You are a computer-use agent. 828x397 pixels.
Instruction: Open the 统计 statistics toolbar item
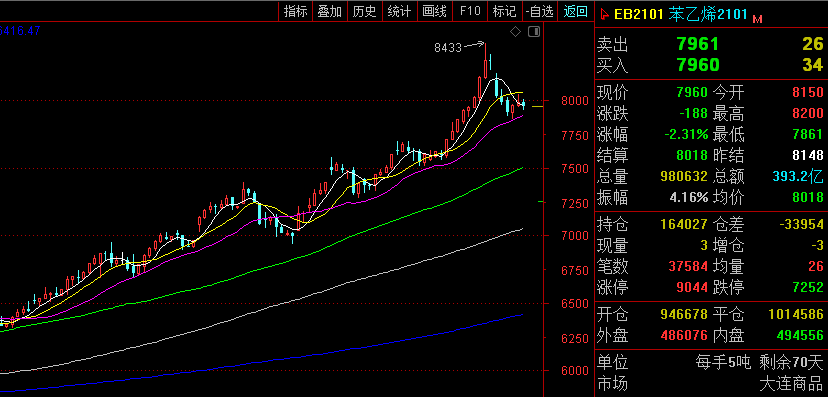(x=399, y=11)
